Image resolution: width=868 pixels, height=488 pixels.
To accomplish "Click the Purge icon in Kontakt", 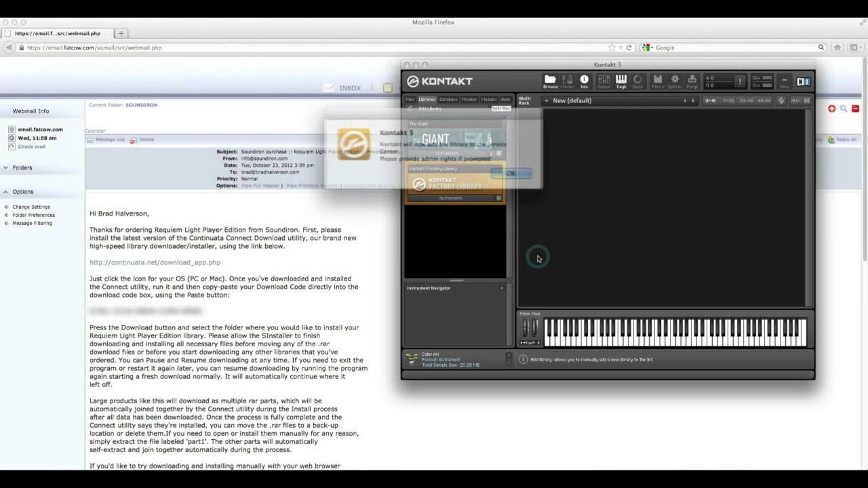I will coord(692,82).
